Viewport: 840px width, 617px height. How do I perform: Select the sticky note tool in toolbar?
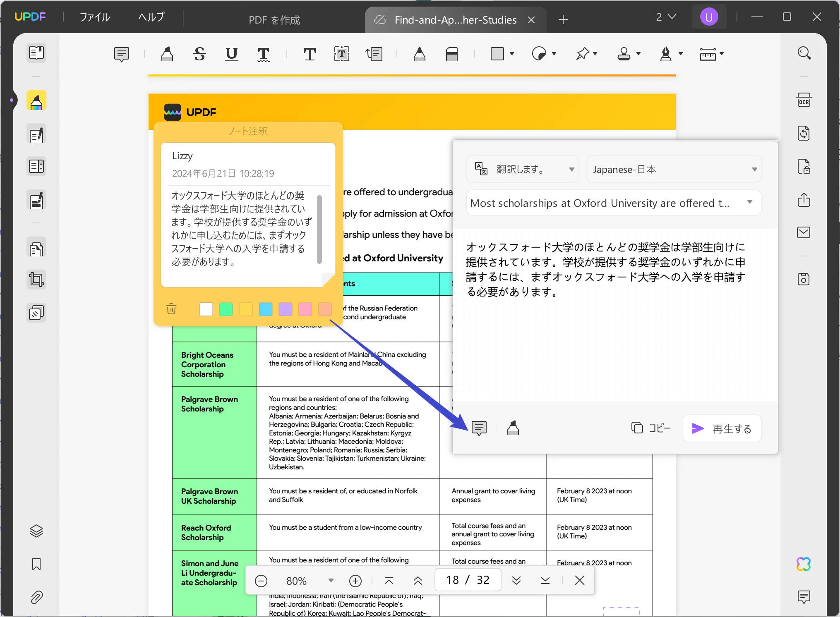(122, 54)
